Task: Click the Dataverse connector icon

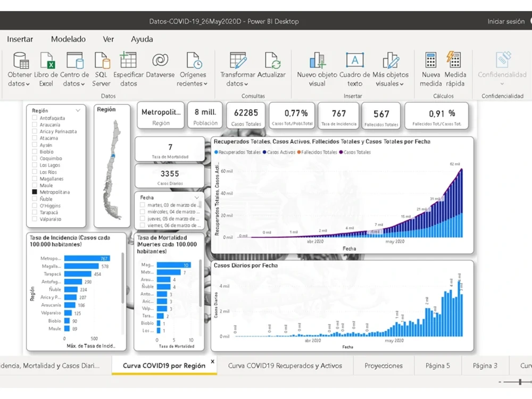Action: click(160, 60)
